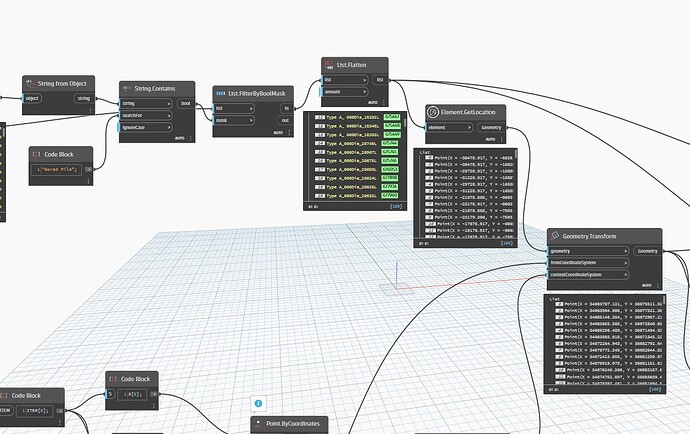The width and height of the screenshot is (690, 434).
Task: Click the B[0] Code Block icon
Action: 113,379
